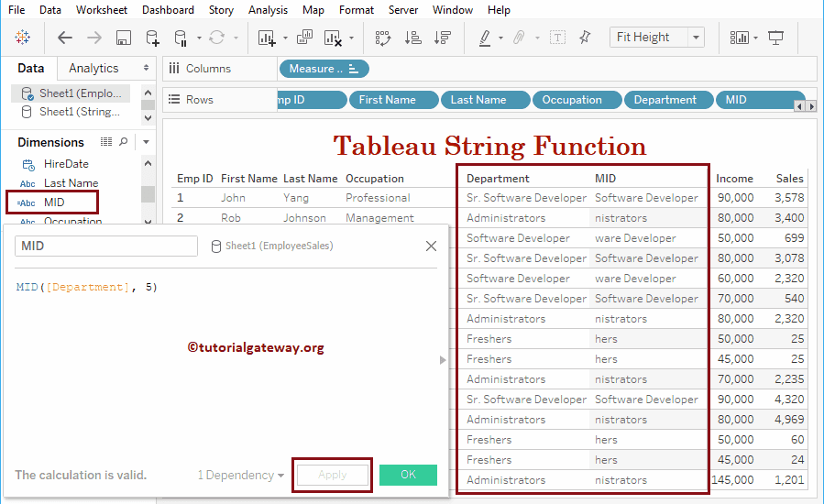Click the HireDate calendar field icon
The height and width of the screenshot is (504, 824).
pos(27,165)
